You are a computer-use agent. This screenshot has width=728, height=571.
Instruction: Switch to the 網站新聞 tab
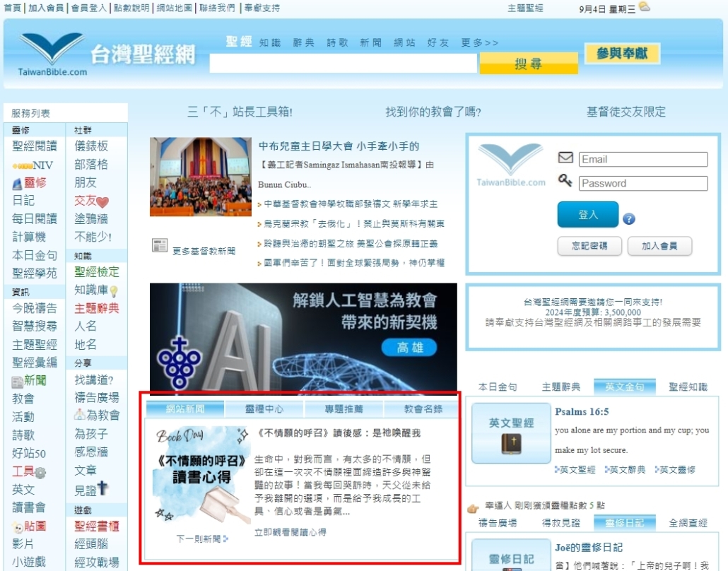(185, 408)
